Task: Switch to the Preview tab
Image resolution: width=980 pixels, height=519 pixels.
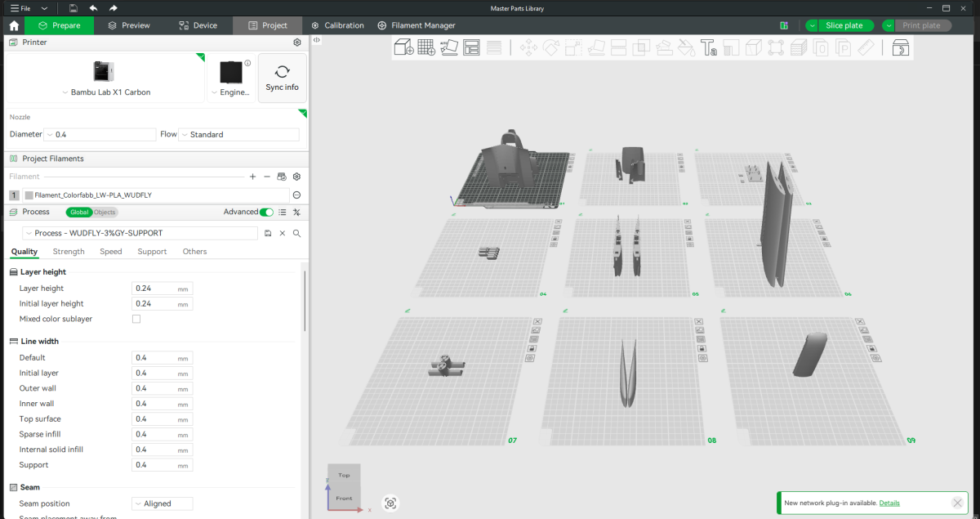Action: pos(129,25)
